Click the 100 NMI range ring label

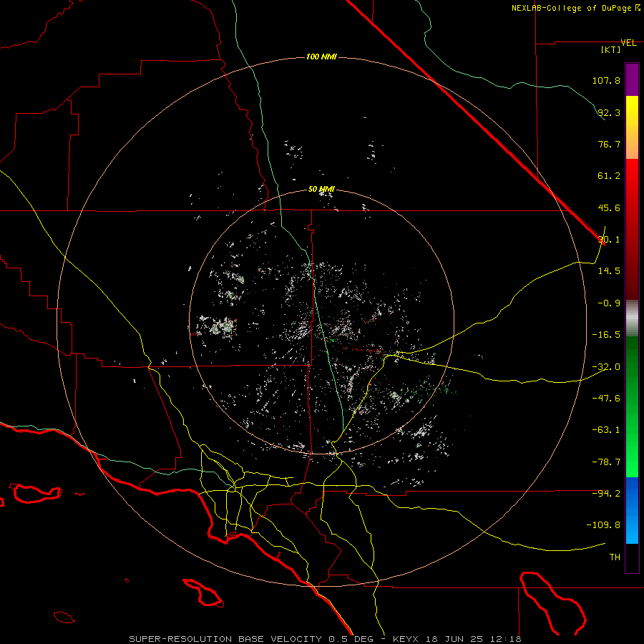coord(321,57)
